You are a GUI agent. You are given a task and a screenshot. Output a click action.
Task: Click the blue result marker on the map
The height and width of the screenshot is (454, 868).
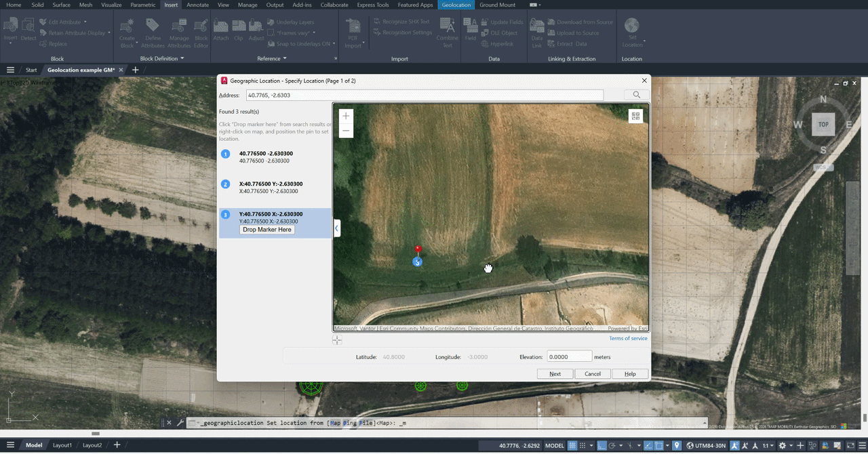coord(418,262)
